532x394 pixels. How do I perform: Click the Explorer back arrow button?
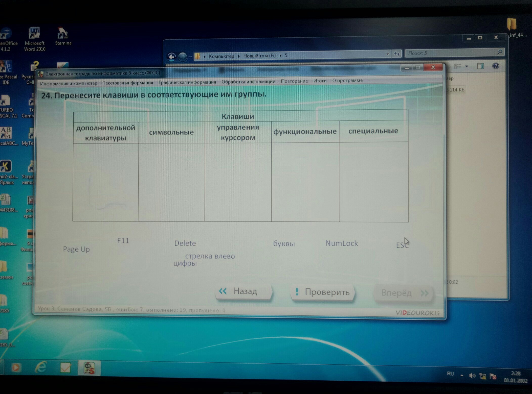coord(172,57)
